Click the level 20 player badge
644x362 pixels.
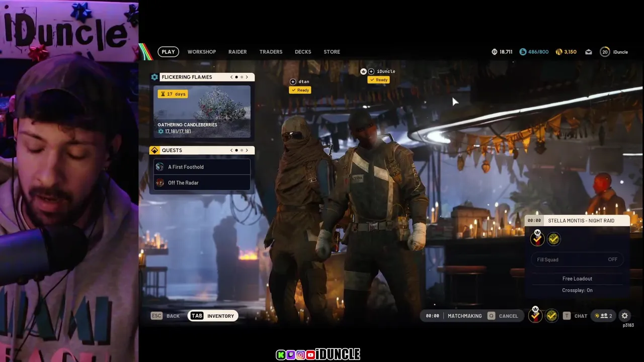[x=605, y=52]
